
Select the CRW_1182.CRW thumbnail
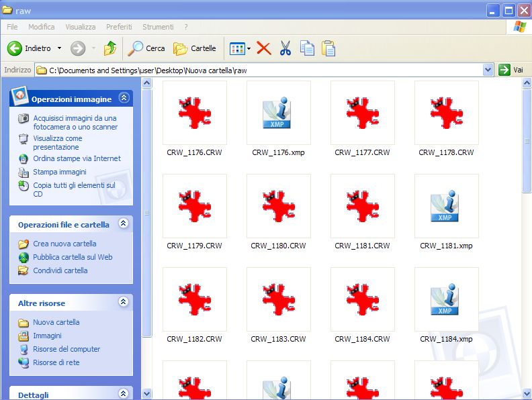point(194,299)
